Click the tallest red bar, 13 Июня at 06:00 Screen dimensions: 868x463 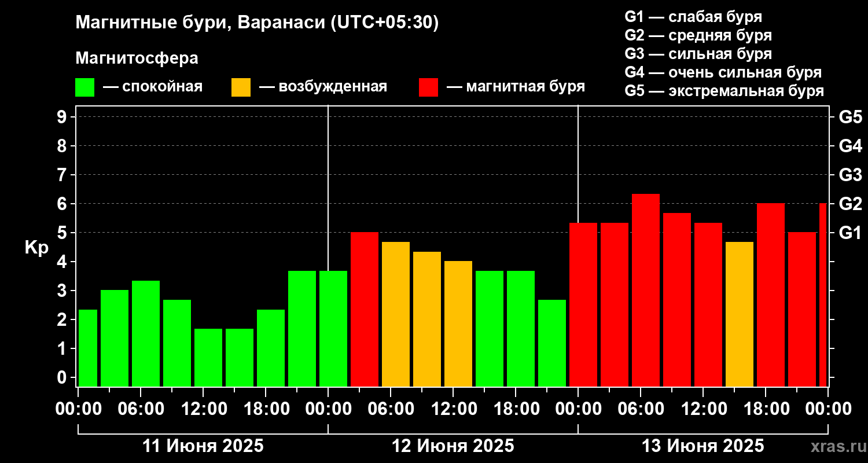(x=646, y=290)
